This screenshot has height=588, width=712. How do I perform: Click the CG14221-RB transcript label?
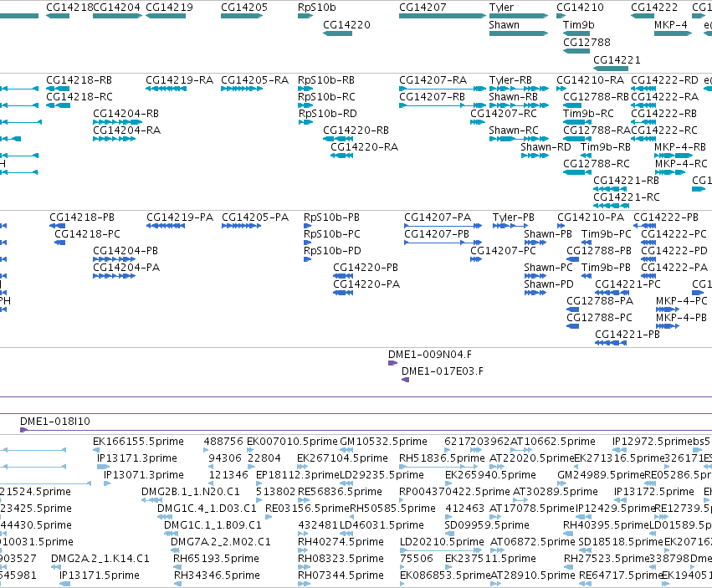click(x=626, y=182)
